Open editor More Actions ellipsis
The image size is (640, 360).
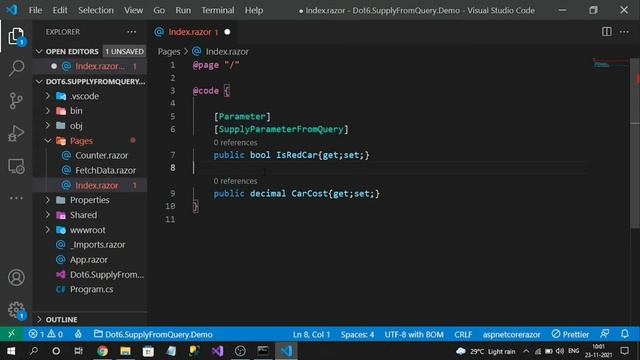coord(624,31)
